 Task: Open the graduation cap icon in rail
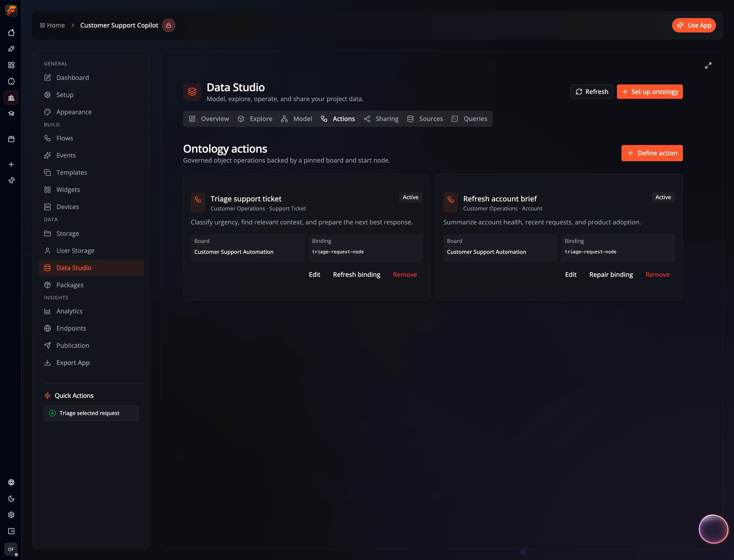click(11, 114)
